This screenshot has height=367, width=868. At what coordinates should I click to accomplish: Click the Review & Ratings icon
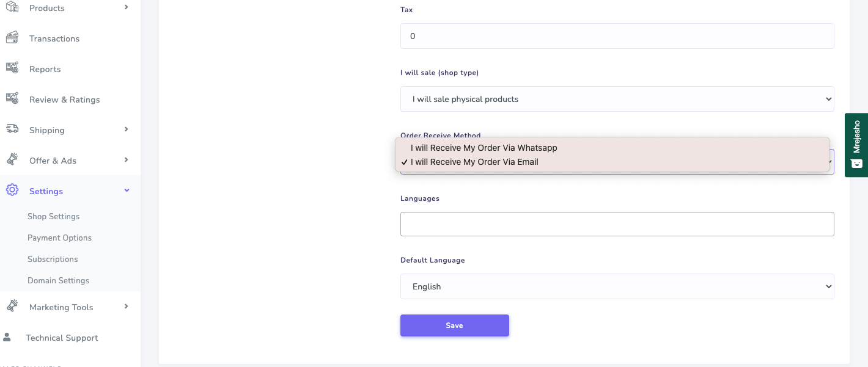[12, 99]
